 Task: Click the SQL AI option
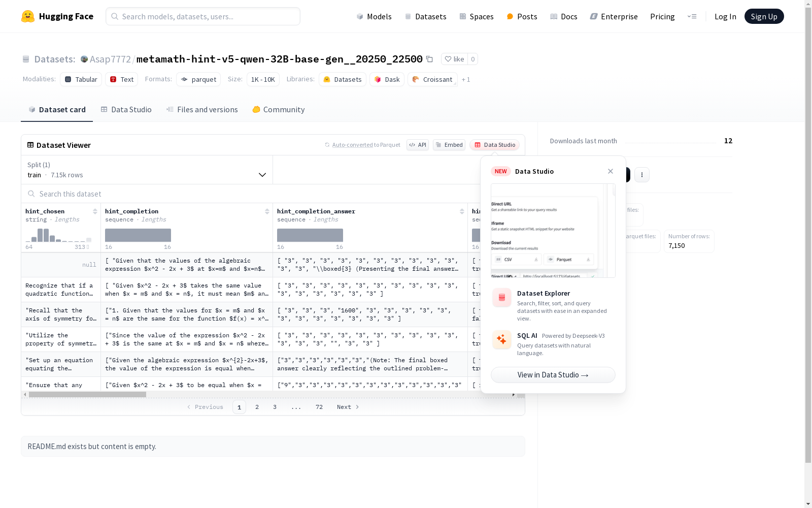click(553, 344)
